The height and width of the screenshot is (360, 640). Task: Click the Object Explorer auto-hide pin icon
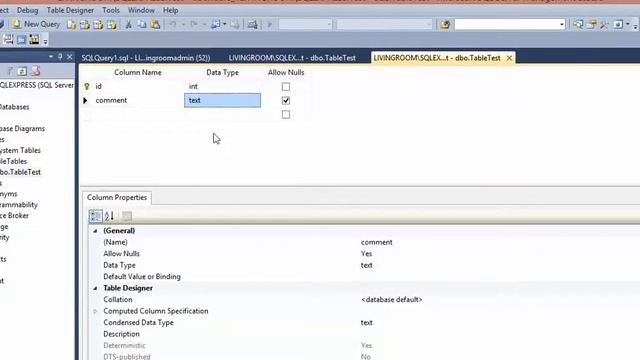click(60, 57)
